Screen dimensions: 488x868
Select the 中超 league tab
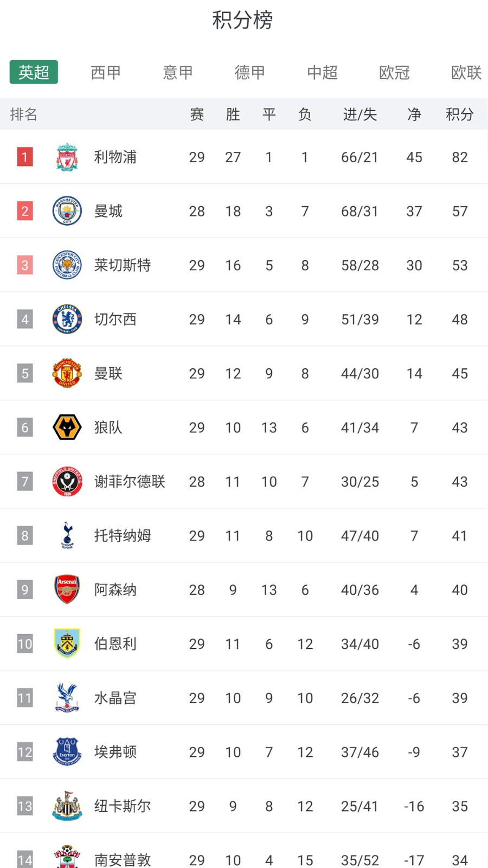[322, 72]
